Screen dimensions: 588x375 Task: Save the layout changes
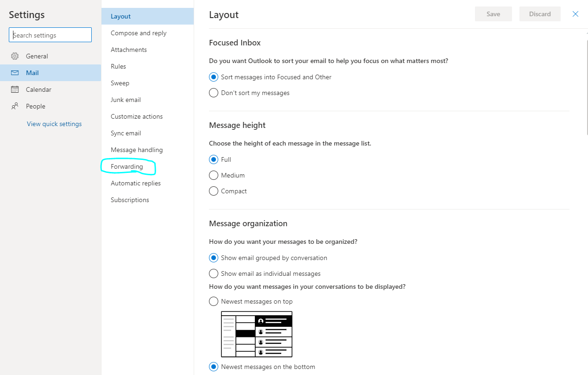tap(493, 14)
